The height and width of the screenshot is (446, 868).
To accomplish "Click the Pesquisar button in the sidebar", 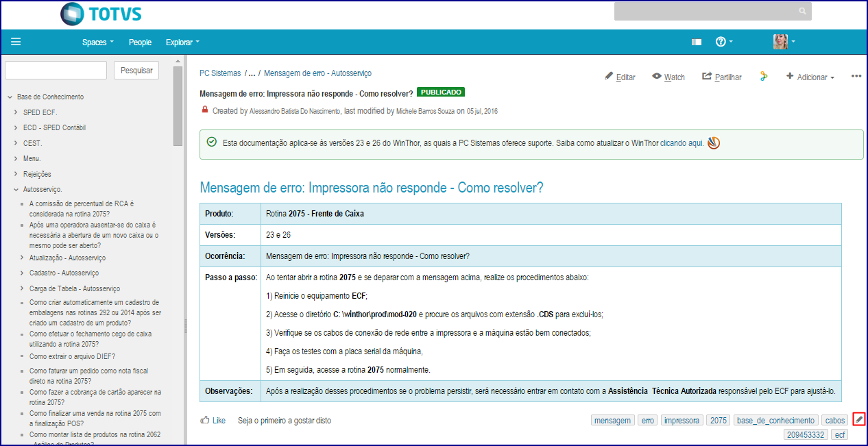I will click(x=136, y=70).
